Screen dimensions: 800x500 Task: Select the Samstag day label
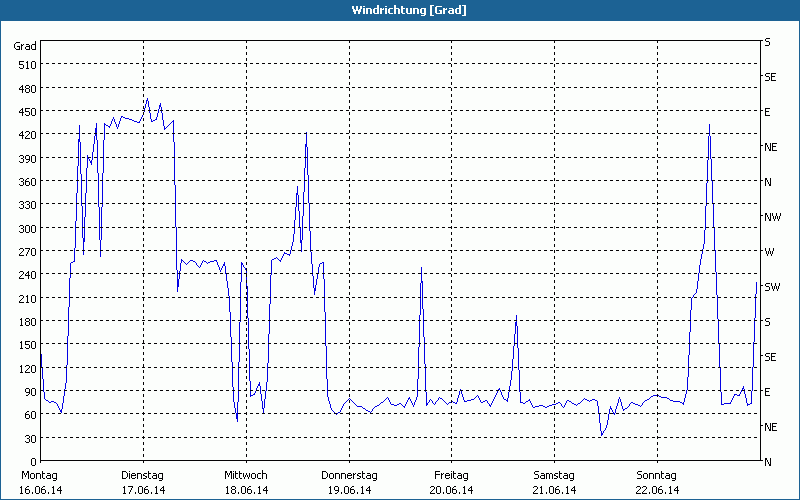555,475
